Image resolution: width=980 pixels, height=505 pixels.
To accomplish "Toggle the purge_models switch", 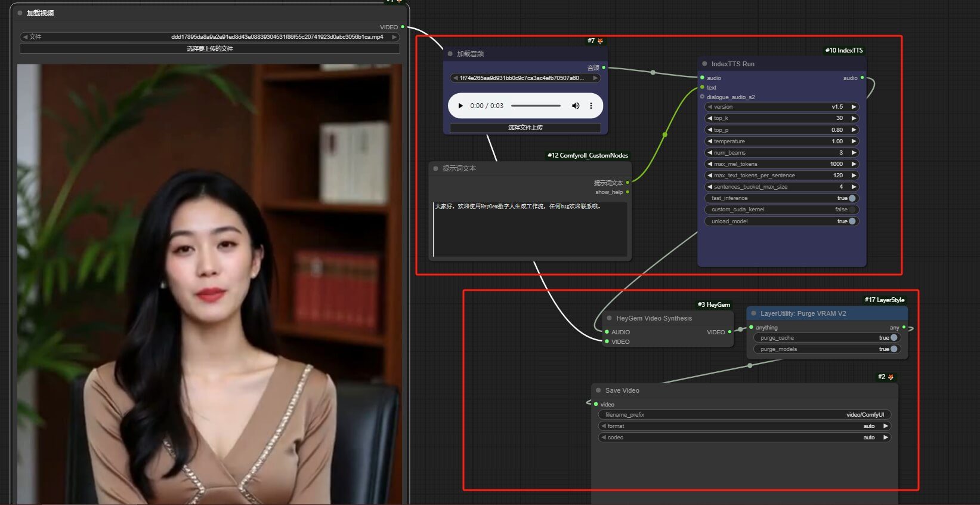I will point(894,349).
